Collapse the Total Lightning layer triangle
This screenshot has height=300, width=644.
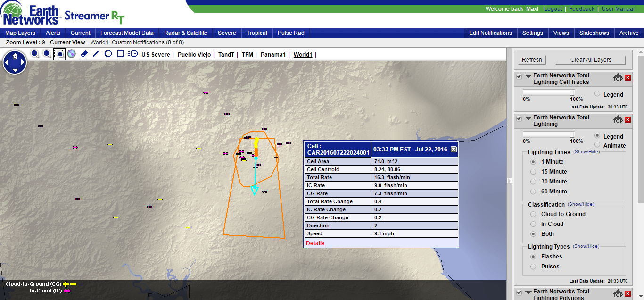pyautogui.click(x=528, y=117)
